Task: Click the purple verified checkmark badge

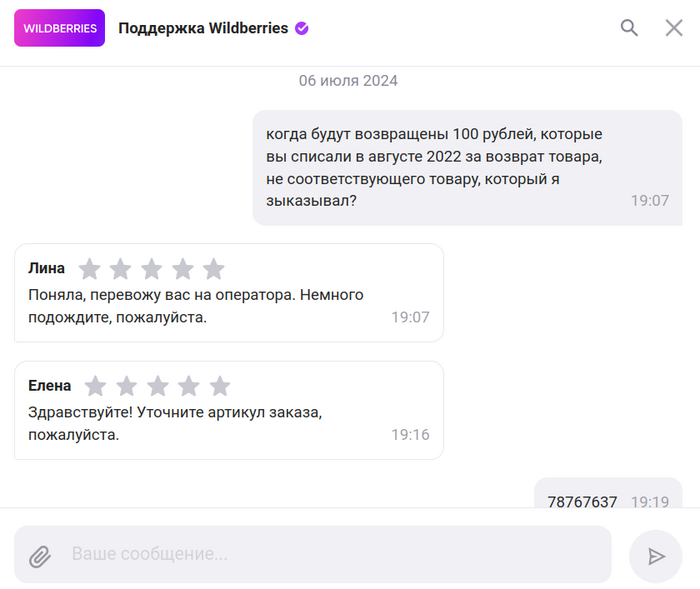Action: (302, 28)
